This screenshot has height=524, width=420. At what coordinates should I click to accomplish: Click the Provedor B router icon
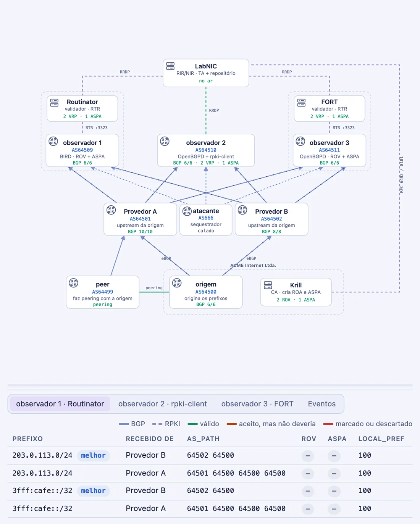pyautogui.click(x=242, y=210)
